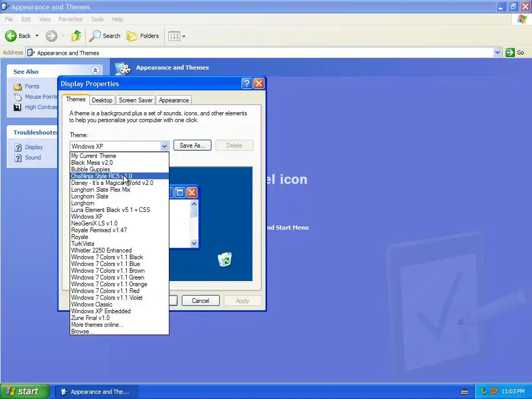Viewport: 532px width, 399px height.
Task: Click the taskbar clock 11:03 PM
Action: pos(513,392)
